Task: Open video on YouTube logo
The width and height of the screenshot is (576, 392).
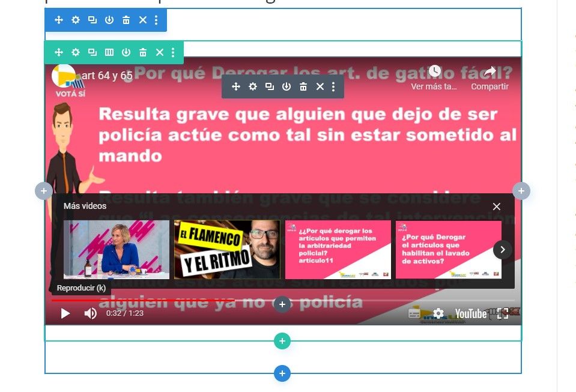Action: coord(470,314)
